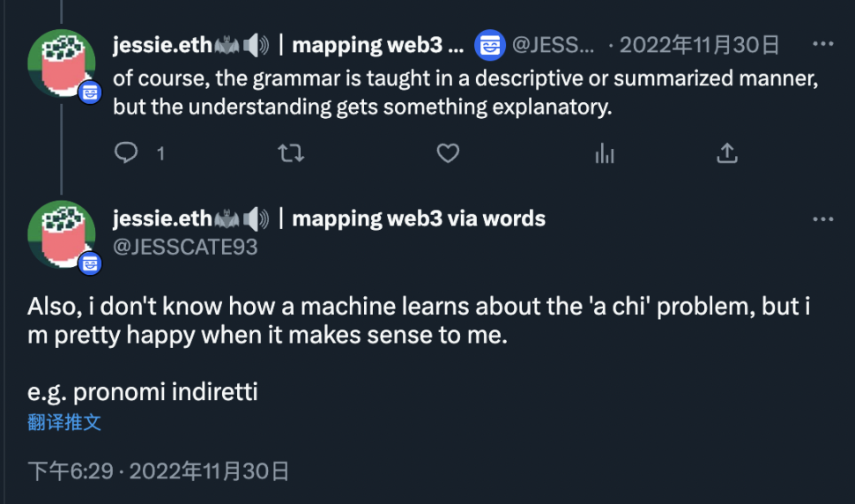Open the @JESSCATE93 handle link
This screenshot has width=855, height=504.
[185, 247]
